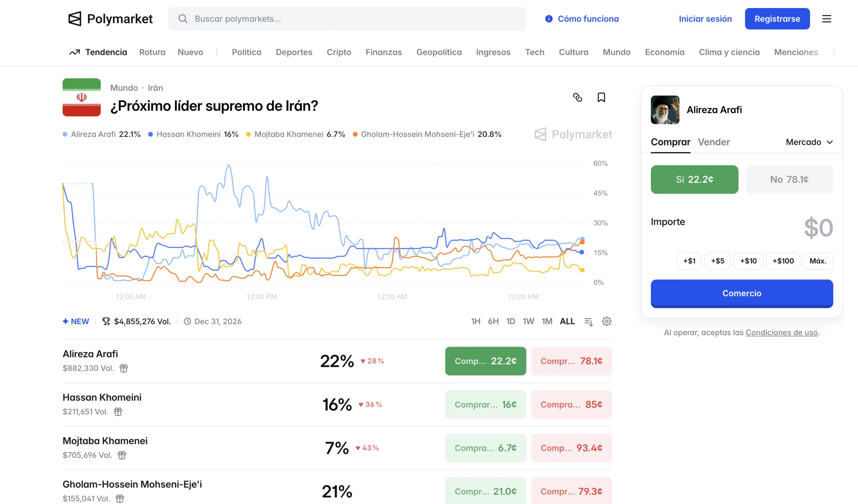The image size is (858, 504).
Task: Expand the Mercado order type dropdown
Action: [809, 142]
